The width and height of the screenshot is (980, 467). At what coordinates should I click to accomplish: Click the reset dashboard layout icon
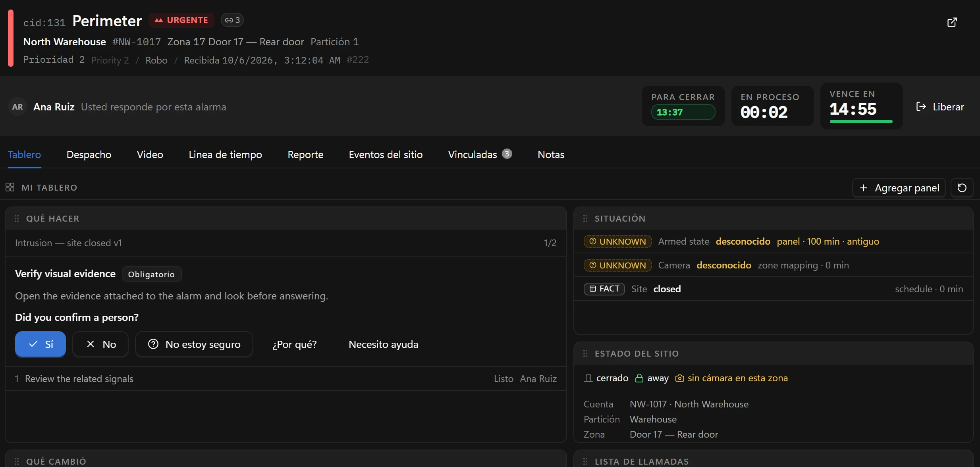click(962, 188)
